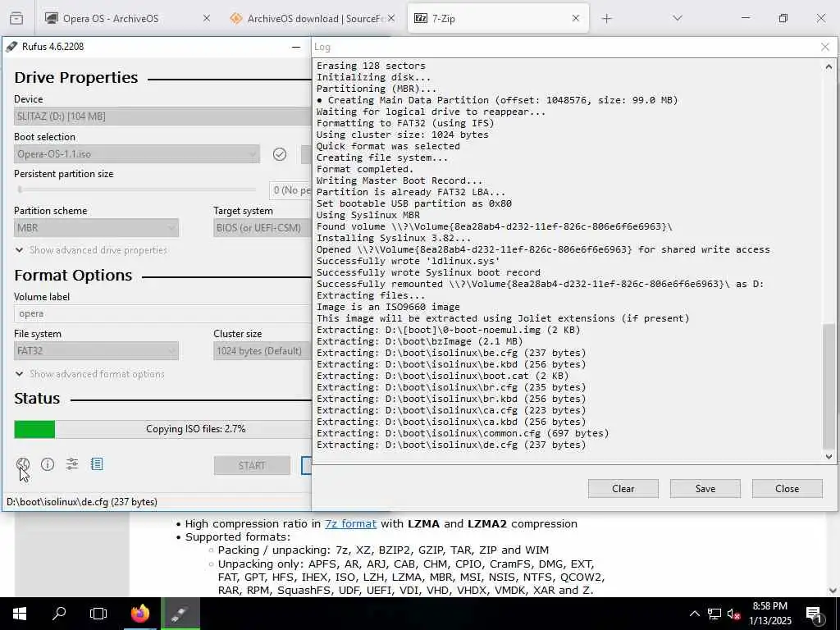
Task: Close the Opera OS - ArchiveOS tab
Action: coord(207,18)
